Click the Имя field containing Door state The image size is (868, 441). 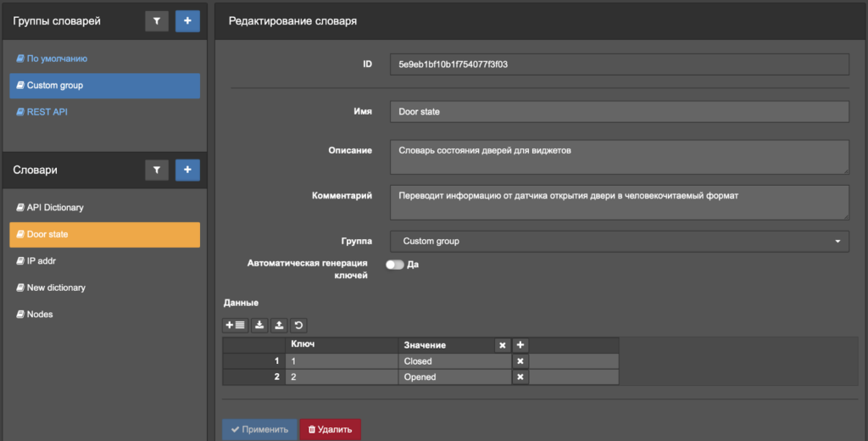[x=619, y=112]
